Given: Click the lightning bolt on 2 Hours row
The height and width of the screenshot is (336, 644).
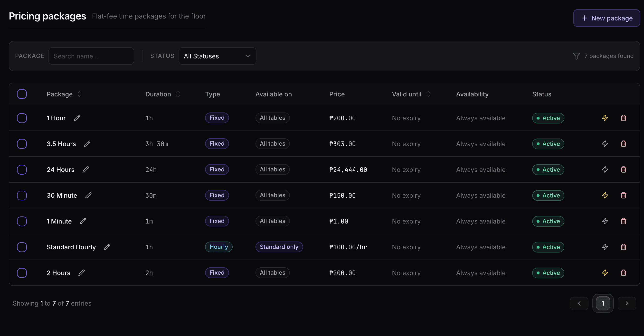Looking at the screenshot, I should (605, 272).
